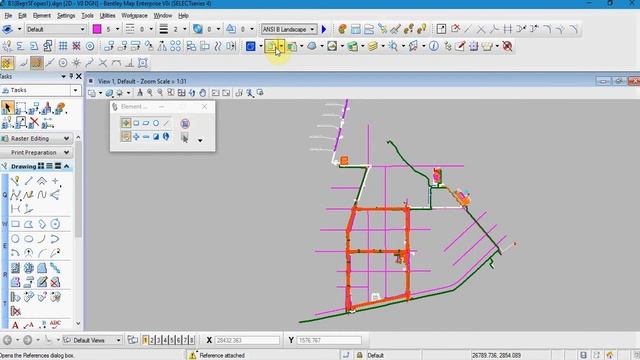Click the Rotate View icon in View 1
The height and width of the screenshot is (360, 640).
192,93
